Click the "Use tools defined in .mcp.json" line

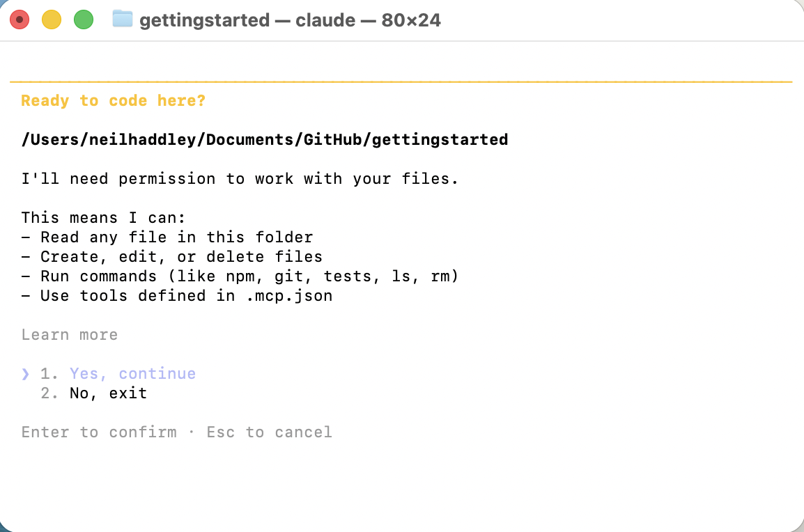tap(186, 296)
